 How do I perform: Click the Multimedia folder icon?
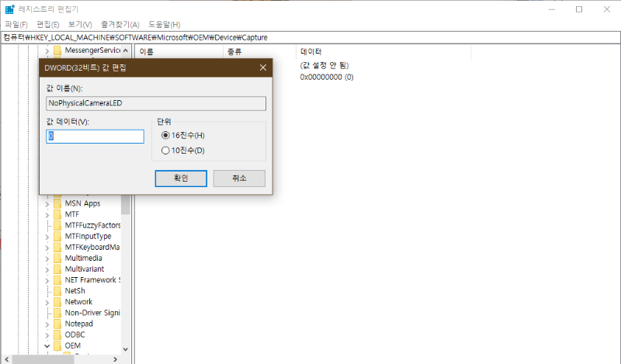[x=57, y=258]
